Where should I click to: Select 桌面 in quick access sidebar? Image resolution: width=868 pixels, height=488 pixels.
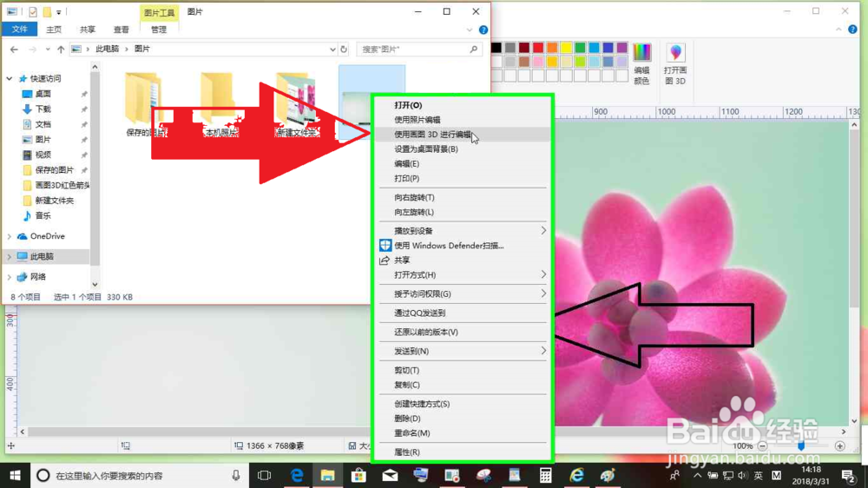point(43,94)
